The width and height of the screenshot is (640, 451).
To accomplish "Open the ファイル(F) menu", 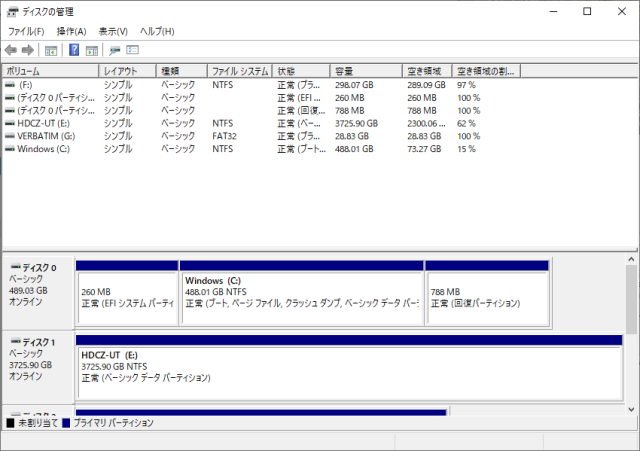I will (26, 31).
